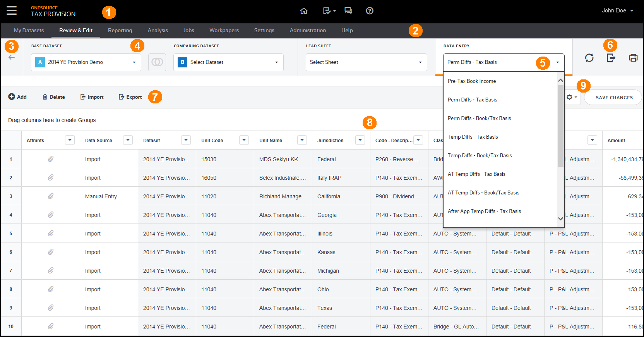Open the Code - Description column filter dropdown
Viewport: 644px width, 337px height.
click(x=418, y=140)
